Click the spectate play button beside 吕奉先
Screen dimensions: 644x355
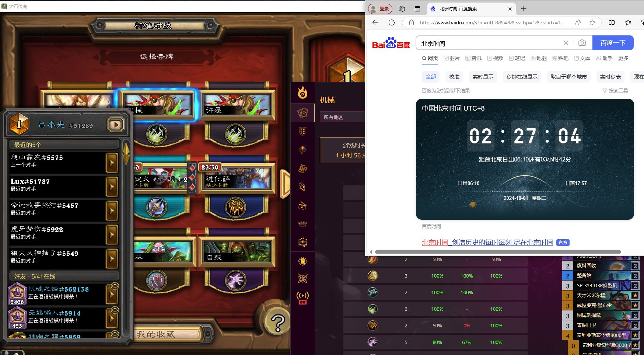pyautogui.click(x=116, y=125)
